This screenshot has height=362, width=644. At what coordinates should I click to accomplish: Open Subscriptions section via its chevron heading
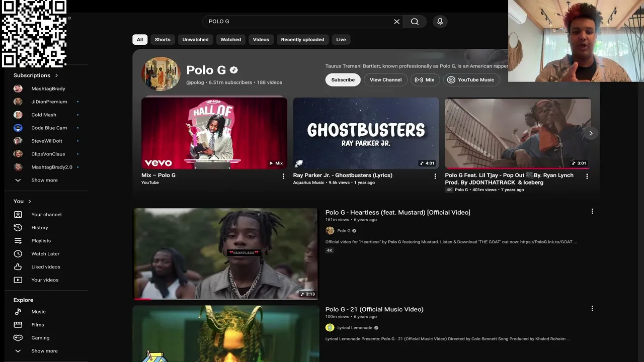(36, 75)
